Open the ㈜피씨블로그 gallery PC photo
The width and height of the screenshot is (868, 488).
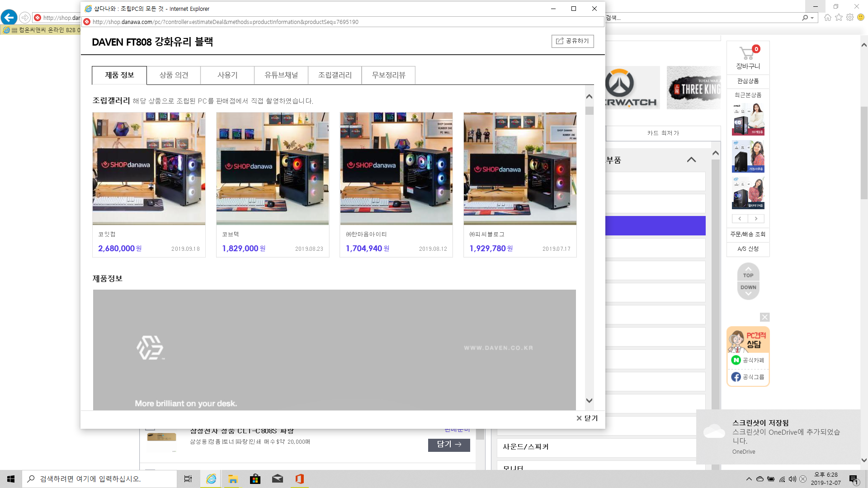pyautogui.click(x=520, y=169)
